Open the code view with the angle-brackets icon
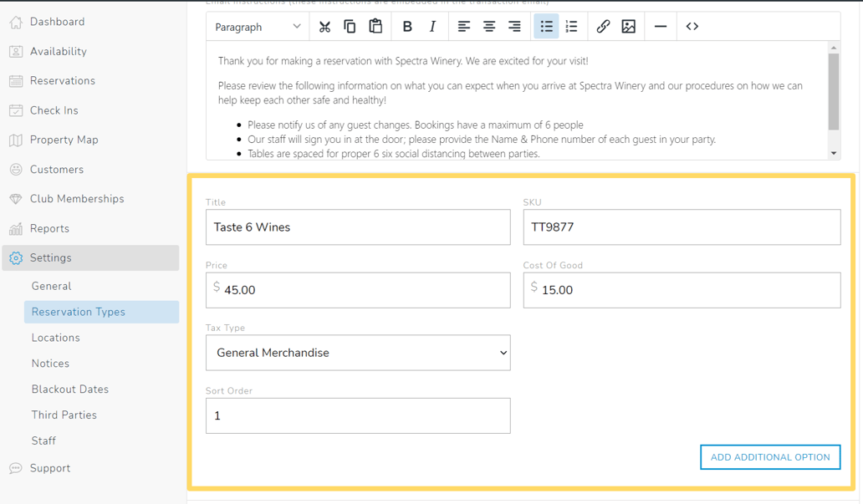Screen dimensions: 863x504 point(692,26)
